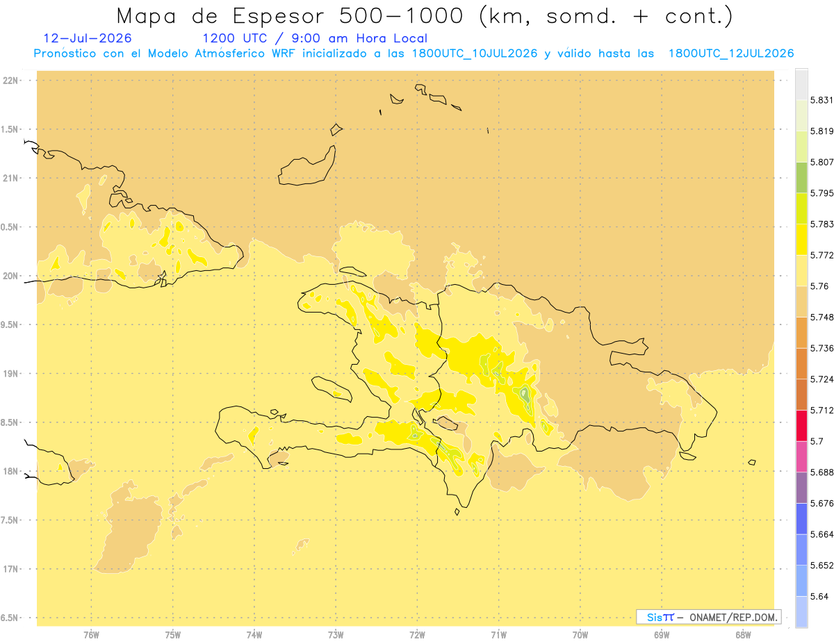Click the bright yellow swatch between 5.772 and 5.783
Viewport: 834px width, 644px height.
[801, 239]
